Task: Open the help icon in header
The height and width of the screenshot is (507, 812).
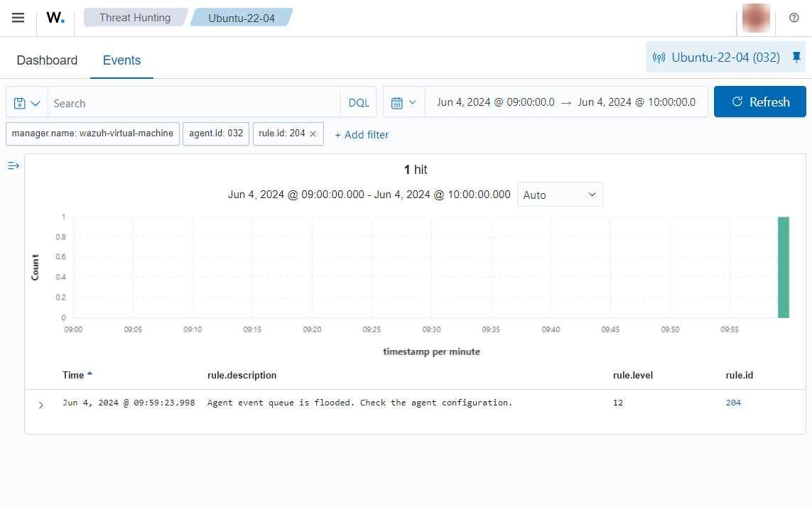Action: [x=794, y=18]
